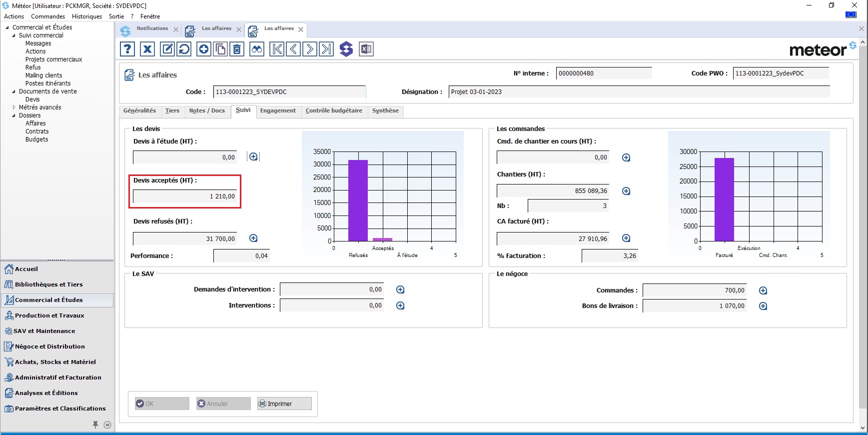Viewport: 868px width, 435px height.
Task: Open the Historiques menu
Action: click(87, 16)
